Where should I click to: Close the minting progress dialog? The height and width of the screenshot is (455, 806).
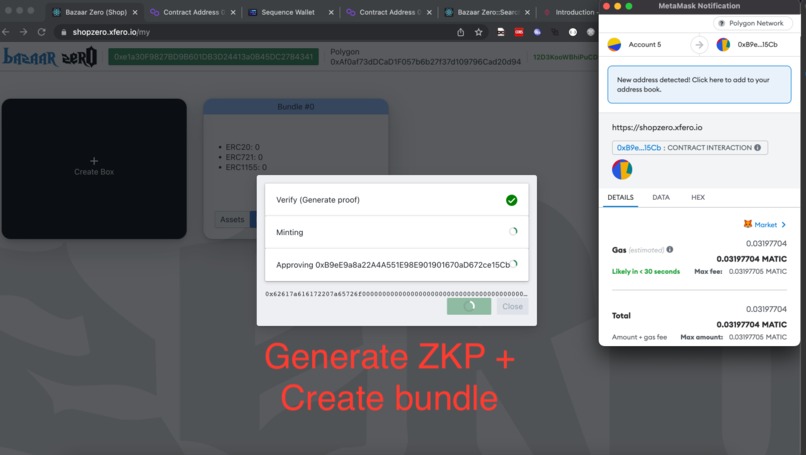512,306
